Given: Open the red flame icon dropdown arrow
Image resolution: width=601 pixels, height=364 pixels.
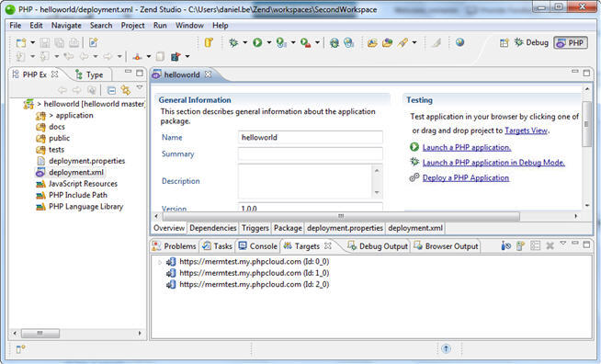Looking at the screenshot, I should pyautogui.click(x=149, y=57).
